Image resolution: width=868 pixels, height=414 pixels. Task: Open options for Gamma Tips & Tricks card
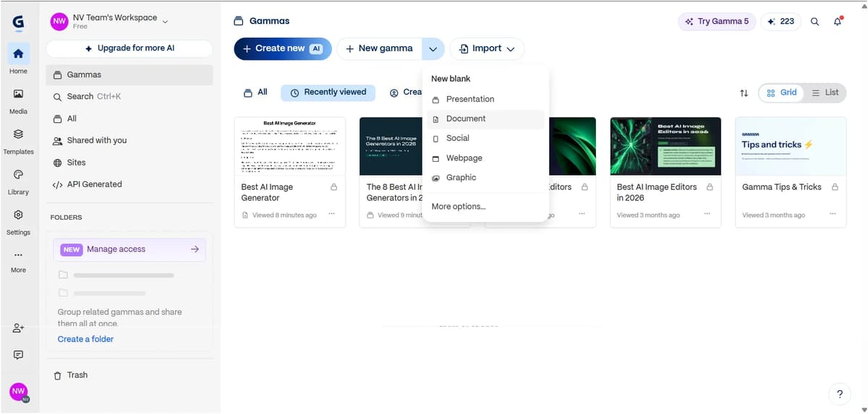click(833, 215)
